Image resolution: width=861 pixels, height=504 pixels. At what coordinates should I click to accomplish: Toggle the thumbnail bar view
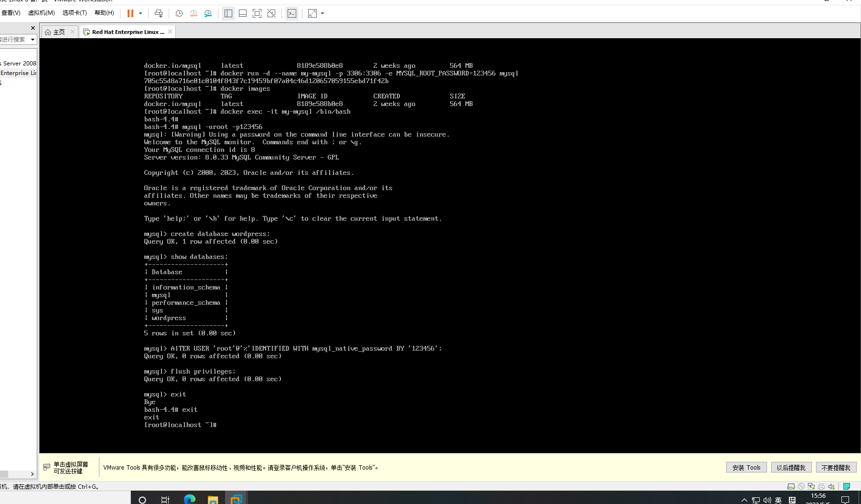(243, 13)
